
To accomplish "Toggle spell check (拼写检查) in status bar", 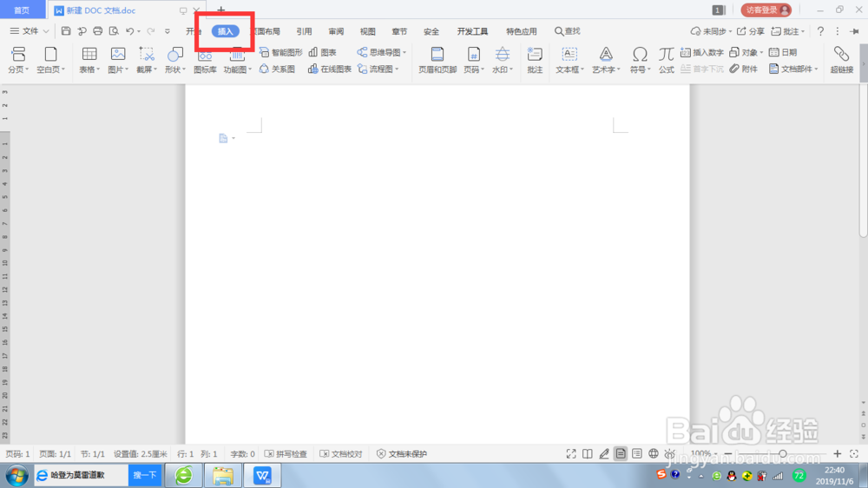I will tap(286, 453).
